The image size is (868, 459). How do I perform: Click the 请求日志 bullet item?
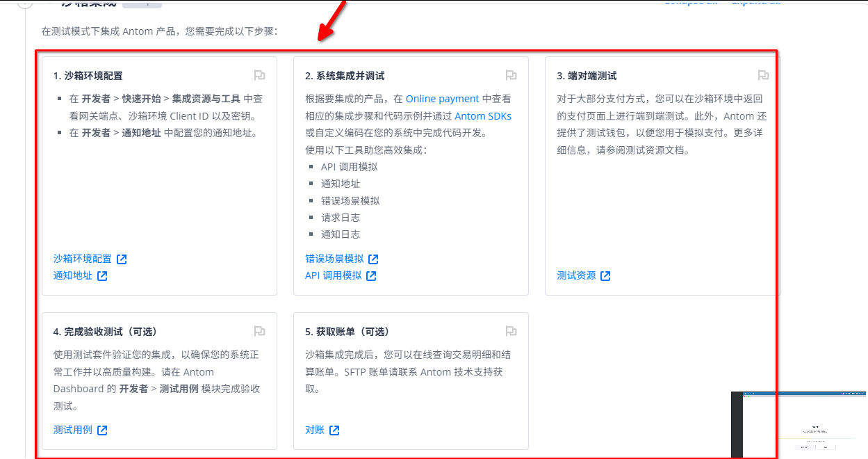click(341, 217)
